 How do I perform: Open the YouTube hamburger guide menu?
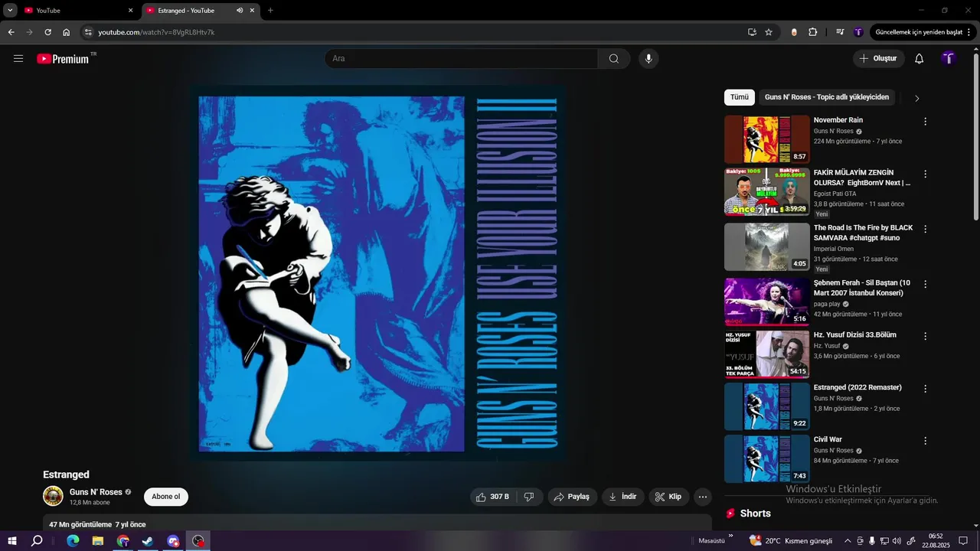[x=18, y=58]
